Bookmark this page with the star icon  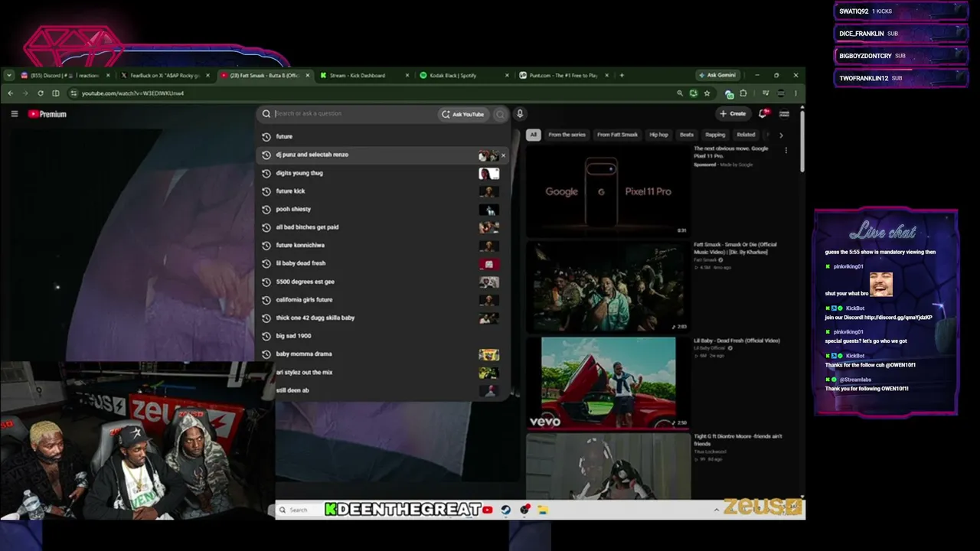coord(707,93)
